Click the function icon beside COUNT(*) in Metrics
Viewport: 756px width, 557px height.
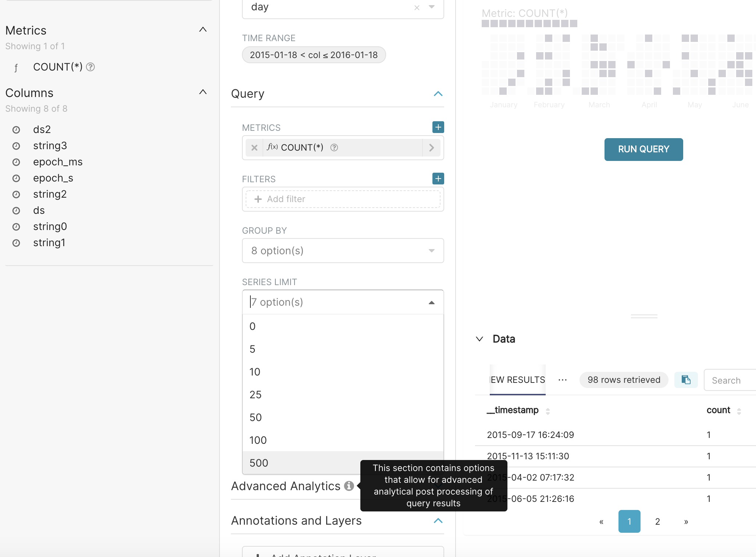tap(16, 67)
